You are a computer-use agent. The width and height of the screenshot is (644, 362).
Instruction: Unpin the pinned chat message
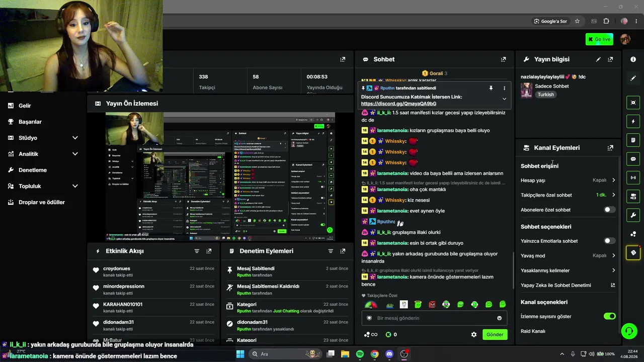(x=491, y=88)
